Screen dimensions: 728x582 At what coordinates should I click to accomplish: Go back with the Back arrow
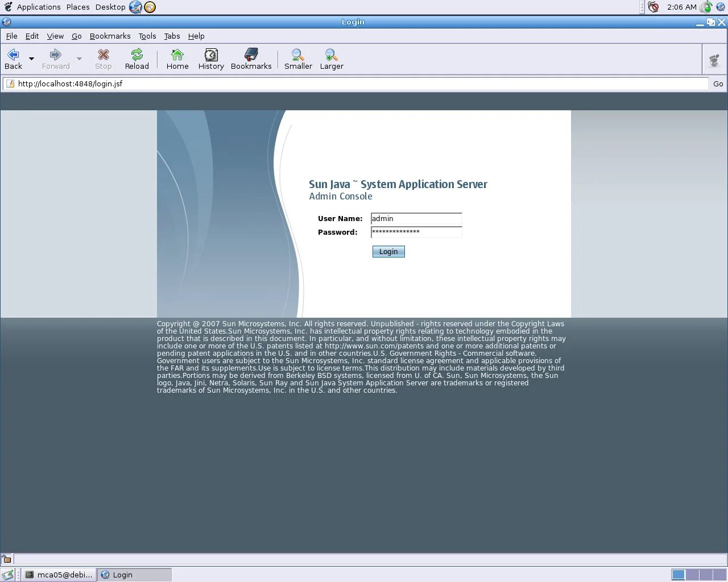point(13,59)
